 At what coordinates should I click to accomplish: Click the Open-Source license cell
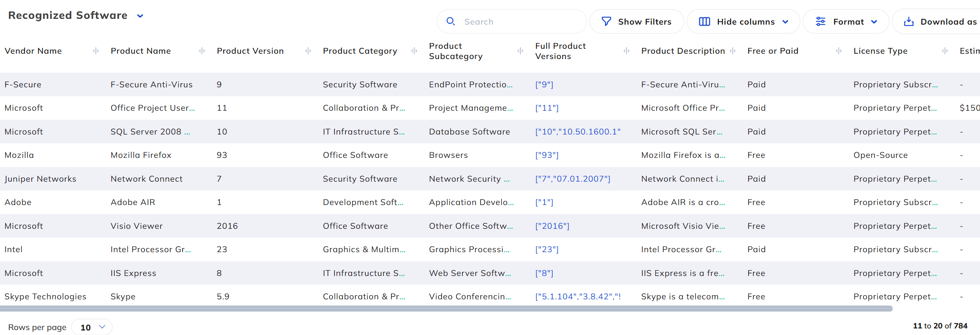coord(881,155)
